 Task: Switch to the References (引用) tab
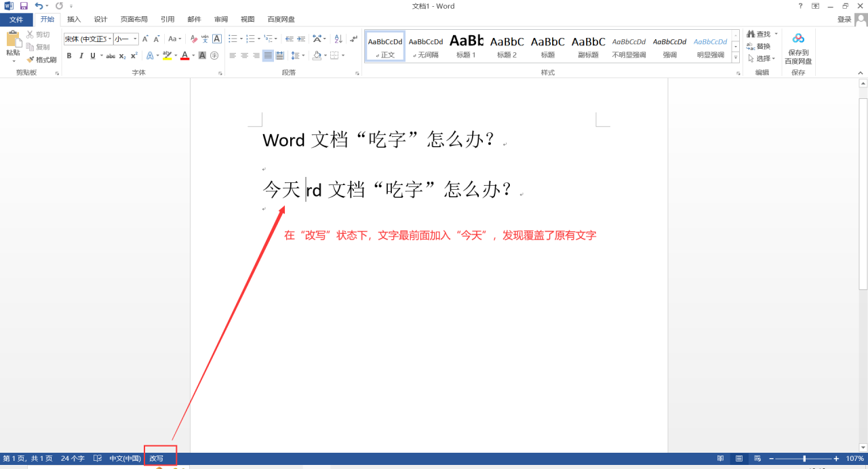coord(167,20)
